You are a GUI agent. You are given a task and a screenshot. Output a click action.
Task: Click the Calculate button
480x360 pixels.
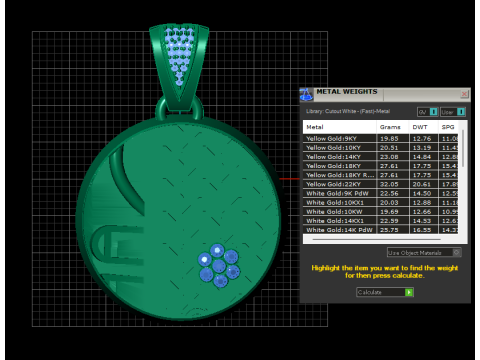coord(385,292)
